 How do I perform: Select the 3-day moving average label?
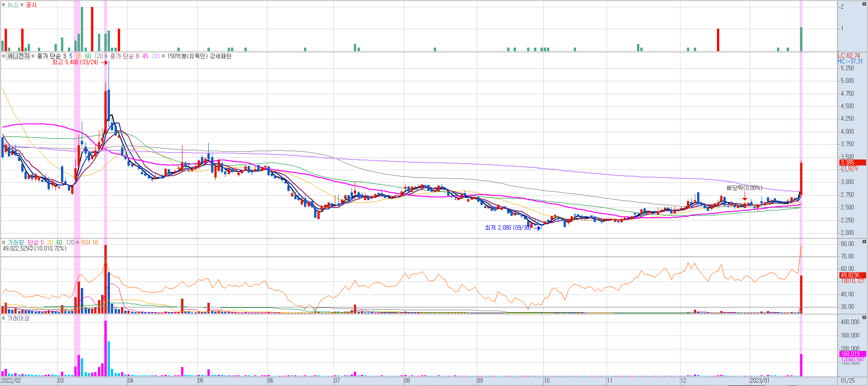64,56
